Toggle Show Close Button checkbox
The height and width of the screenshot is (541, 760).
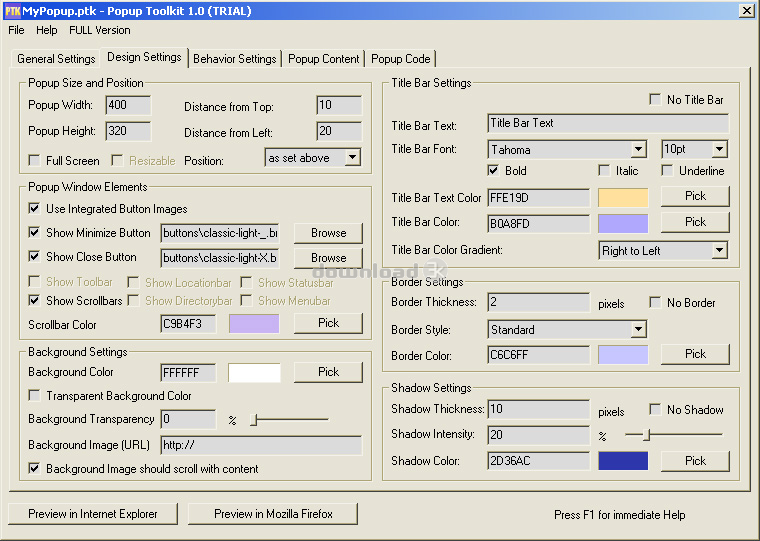[x=34, y=256]
